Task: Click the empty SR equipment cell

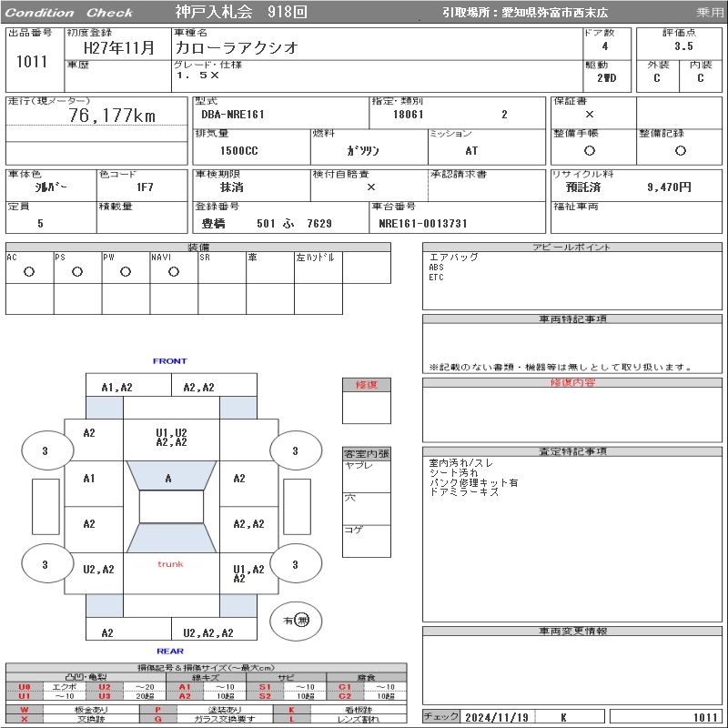Action: pos(222,271)
